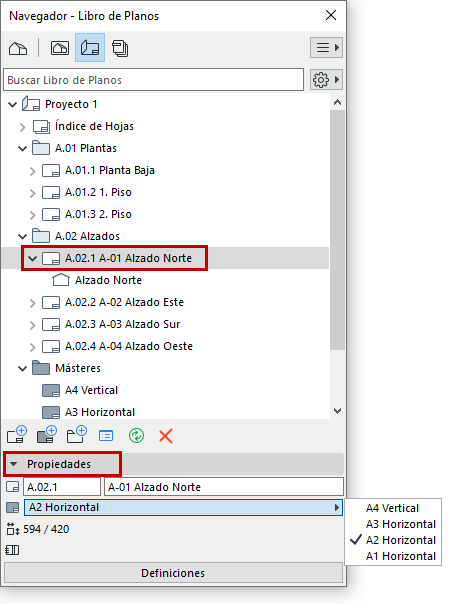Expand the A.01.1 Planta Baja layout

coord(32,171)
